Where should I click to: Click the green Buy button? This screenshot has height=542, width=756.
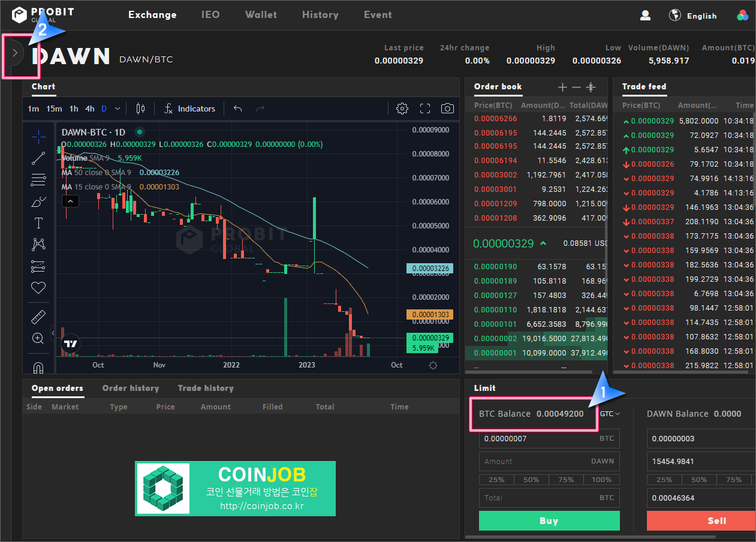549,521
